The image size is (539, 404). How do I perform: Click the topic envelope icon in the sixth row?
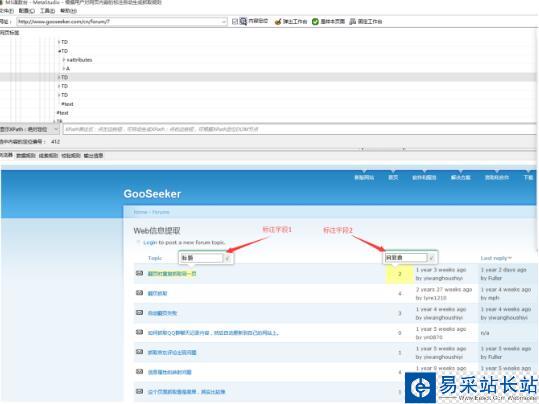click(139, 371)
